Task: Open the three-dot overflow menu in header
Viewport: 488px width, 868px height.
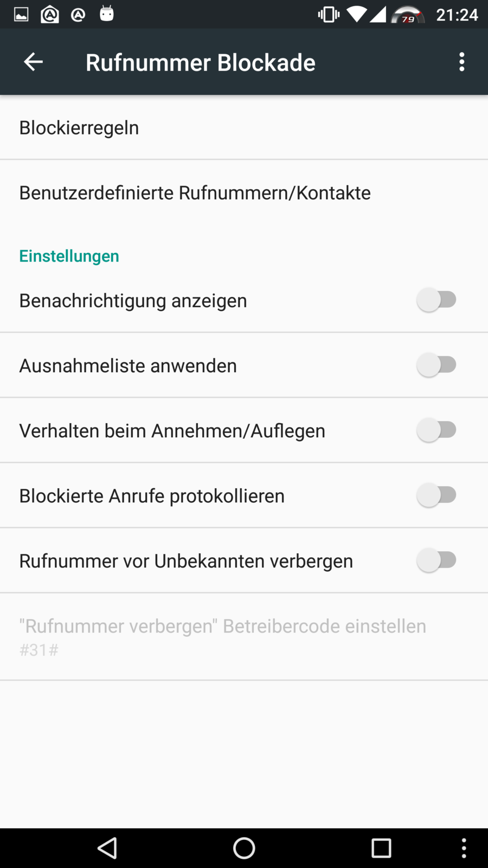Action: 461,62
